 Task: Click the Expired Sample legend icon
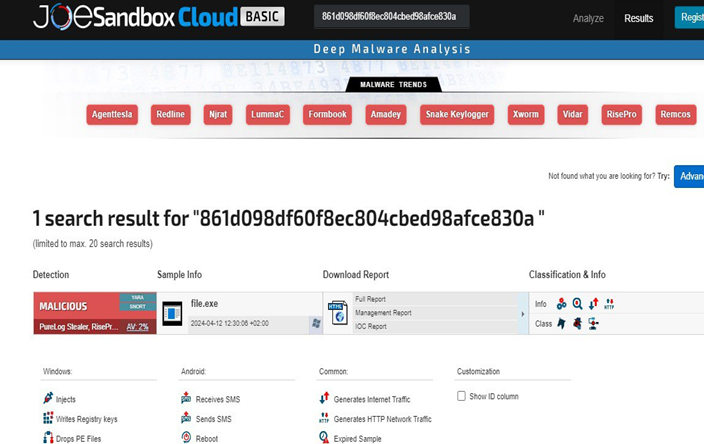[x=324, y=437]
